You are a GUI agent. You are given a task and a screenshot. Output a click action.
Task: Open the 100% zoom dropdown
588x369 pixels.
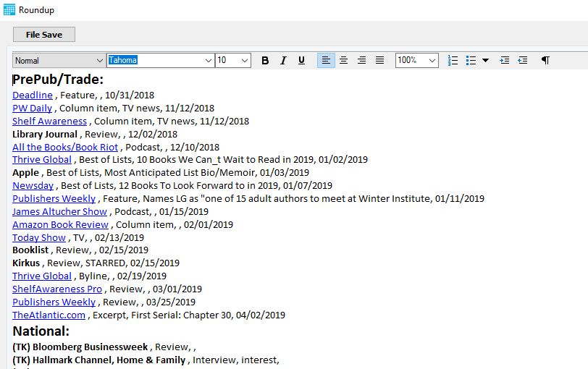click(432, 61)
